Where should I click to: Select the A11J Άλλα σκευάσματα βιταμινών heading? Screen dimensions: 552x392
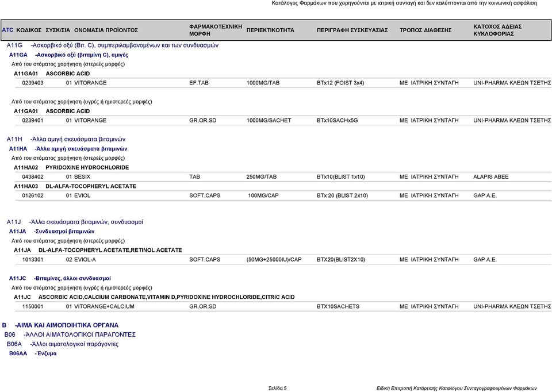tap(75, 222)
